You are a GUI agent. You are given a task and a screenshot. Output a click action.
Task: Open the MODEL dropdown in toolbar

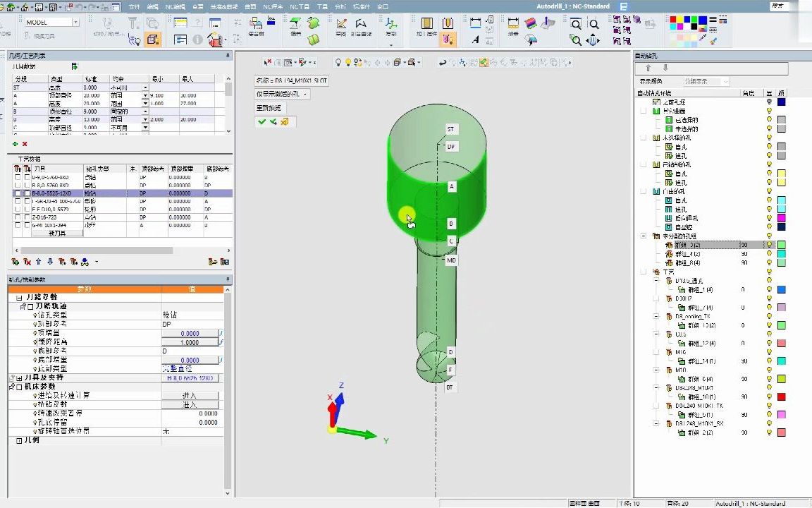[x=75, y=23]
